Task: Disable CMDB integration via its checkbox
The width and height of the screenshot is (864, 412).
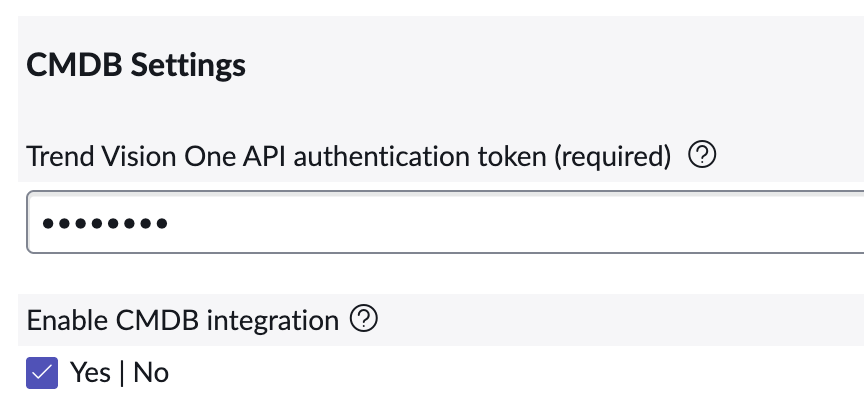Action: 42,373
